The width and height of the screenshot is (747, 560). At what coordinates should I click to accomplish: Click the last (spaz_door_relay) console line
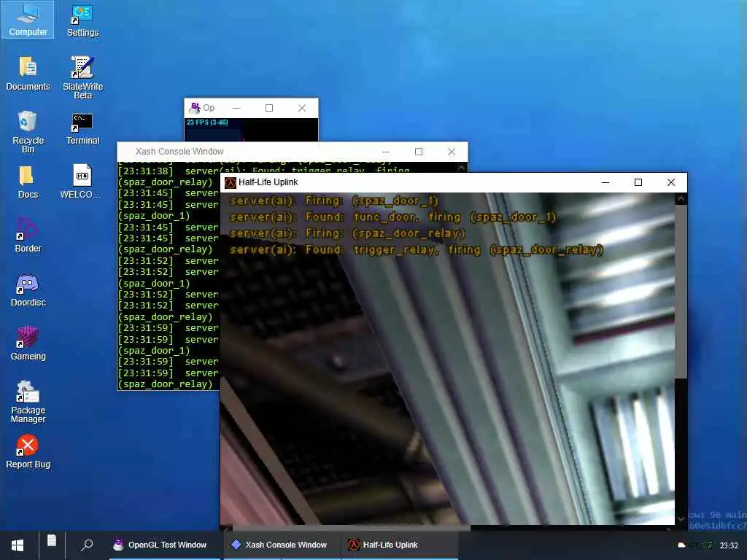166,384
